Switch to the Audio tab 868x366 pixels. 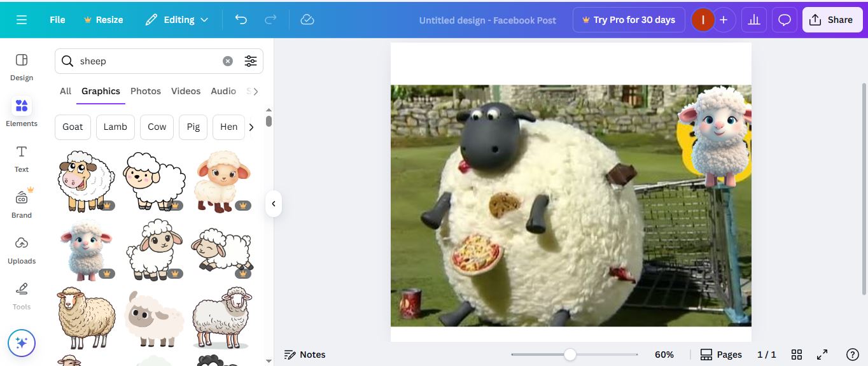tap(223, 91)
